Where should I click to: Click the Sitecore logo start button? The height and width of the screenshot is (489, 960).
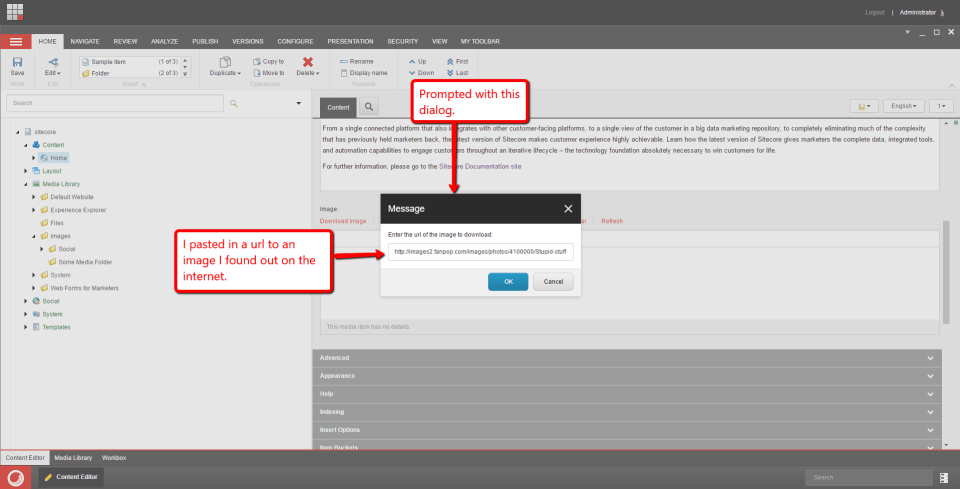pos(17,478)
